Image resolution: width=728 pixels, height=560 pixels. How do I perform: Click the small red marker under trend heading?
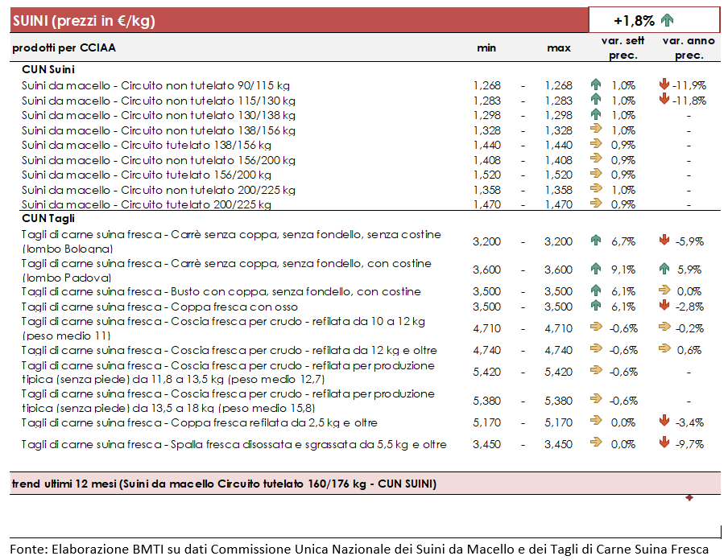pos(689,497)
